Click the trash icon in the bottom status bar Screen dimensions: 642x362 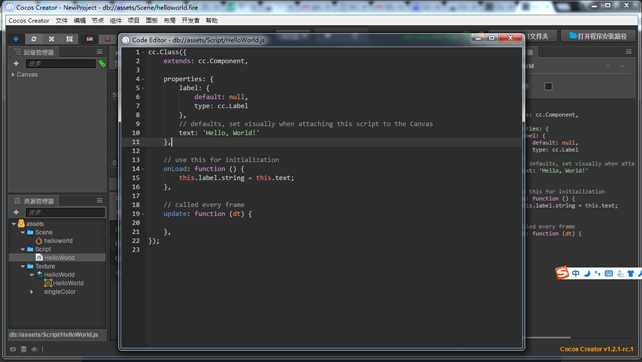click(x=24, y=349)
